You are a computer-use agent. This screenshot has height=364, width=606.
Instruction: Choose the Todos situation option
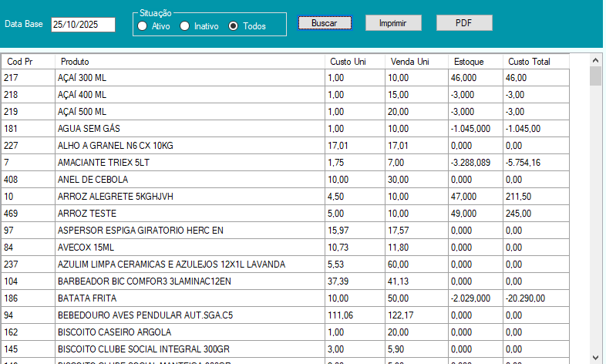(x=234, y=26)
